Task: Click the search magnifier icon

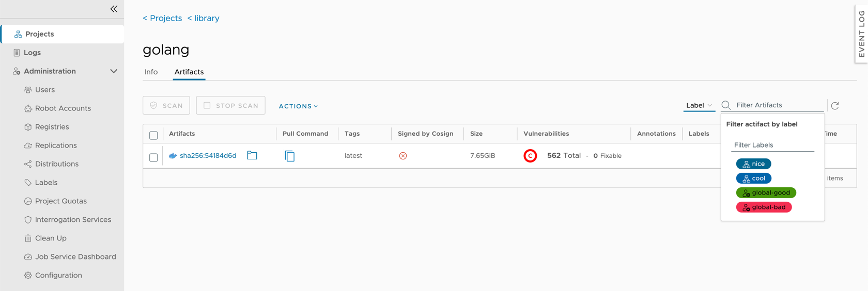Action: (726, 105)
